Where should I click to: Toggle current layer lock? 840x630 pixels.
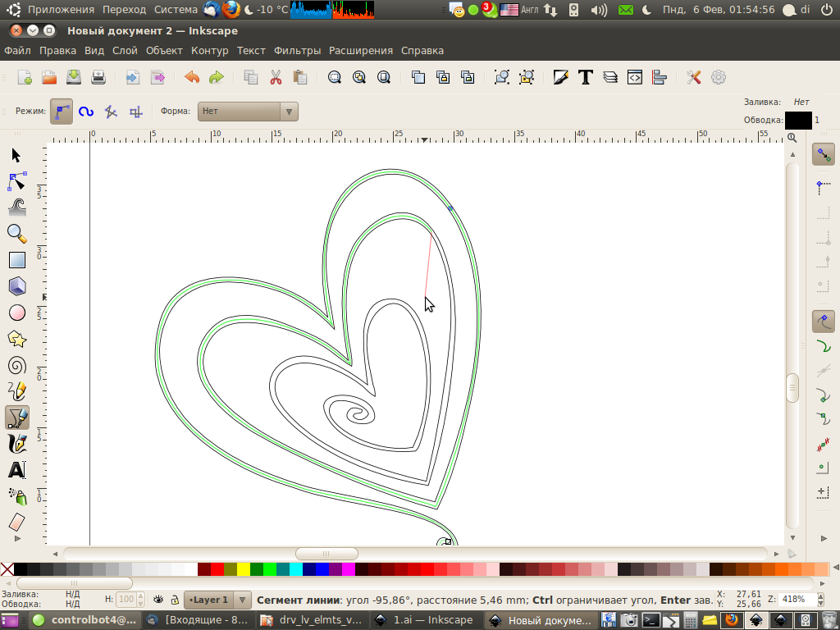(174, 600)
